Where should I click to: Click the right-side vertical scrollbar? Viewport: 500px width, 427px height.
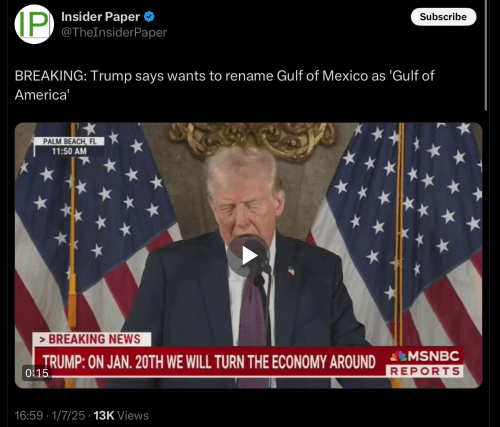(x=486, y=55)
